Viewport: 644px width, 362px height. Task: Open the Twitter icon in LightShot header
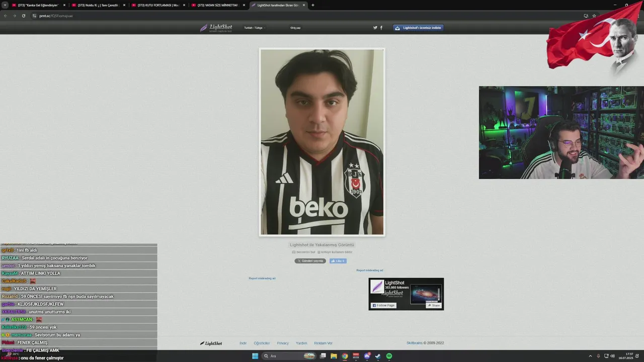pos(375,28)
